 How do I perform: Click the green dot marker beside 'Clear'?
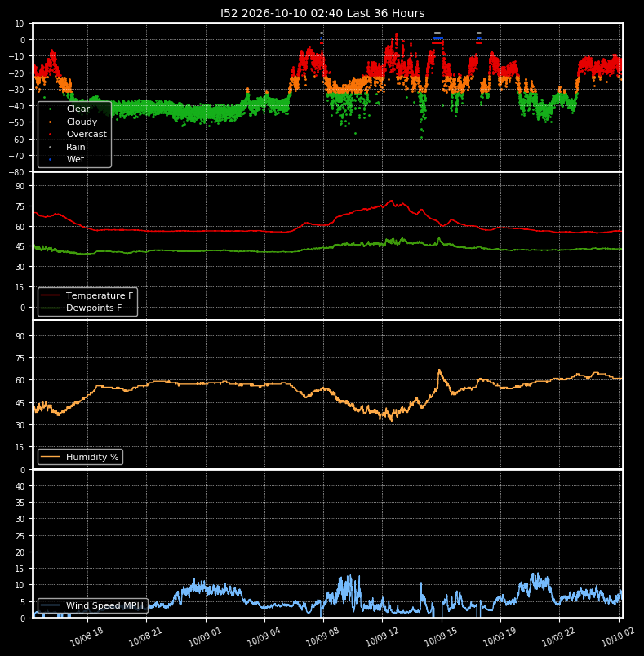[51, 109]
